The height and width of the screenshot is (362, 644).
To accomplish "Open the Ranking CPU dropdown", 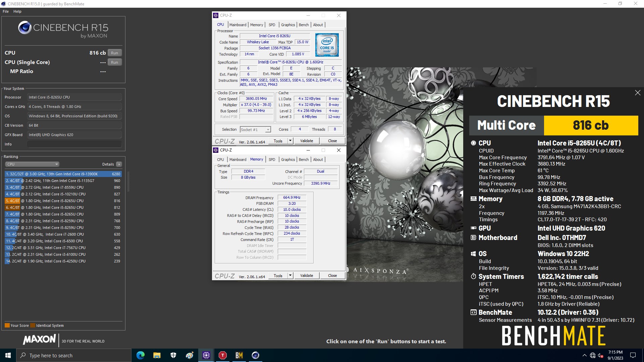I will click(x=32, y=164).
